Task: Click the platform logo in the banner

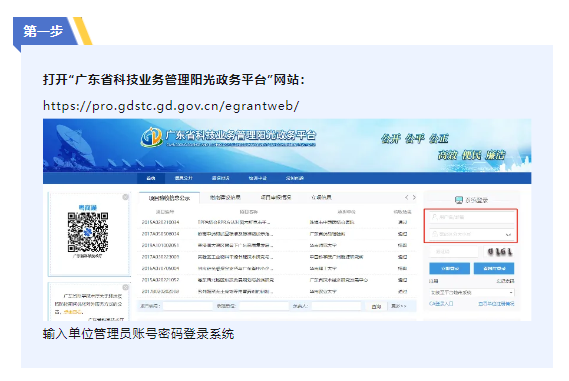Action: pyautogui.click(x=152, y=137)
